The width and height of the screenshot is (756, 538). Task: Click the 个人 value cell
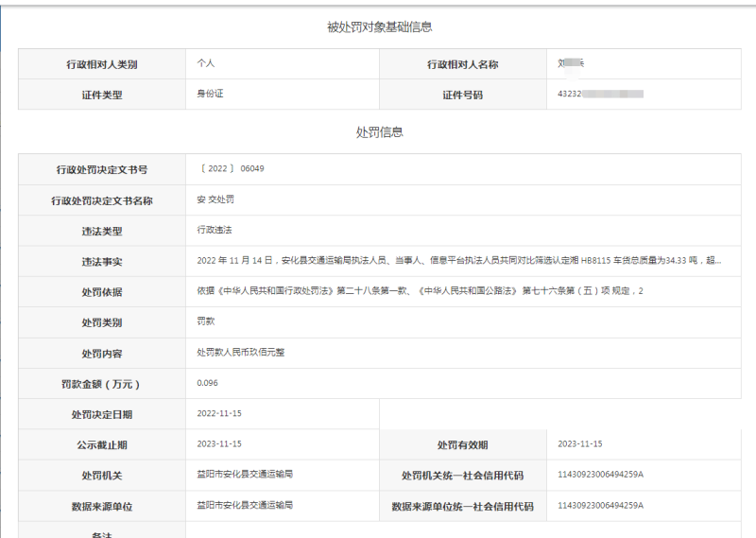206,63
